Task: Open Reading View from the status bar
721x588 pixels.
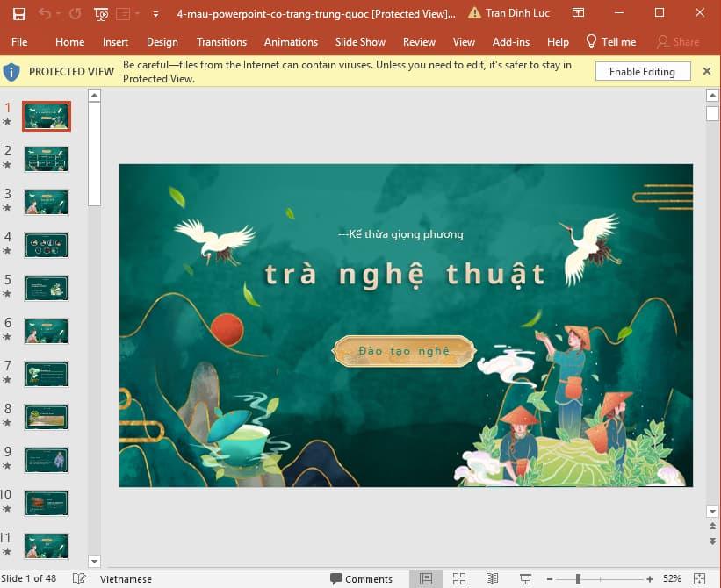Action: tap(493, 578)
